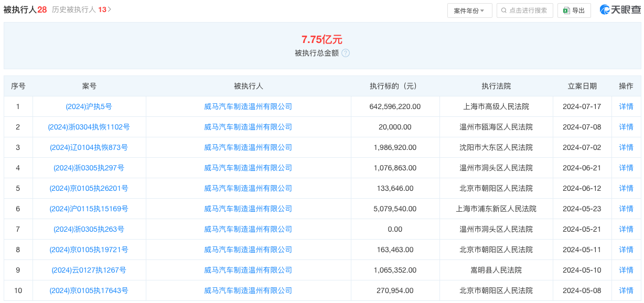
Task: Click the magnifier icon in search box
Action: [504, 10]
